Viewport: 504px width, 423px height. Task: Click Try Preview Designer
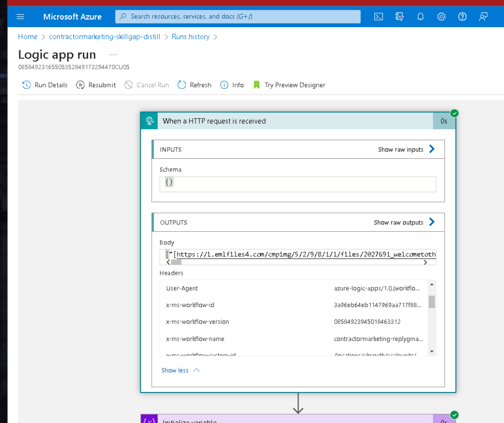(289, 85)
